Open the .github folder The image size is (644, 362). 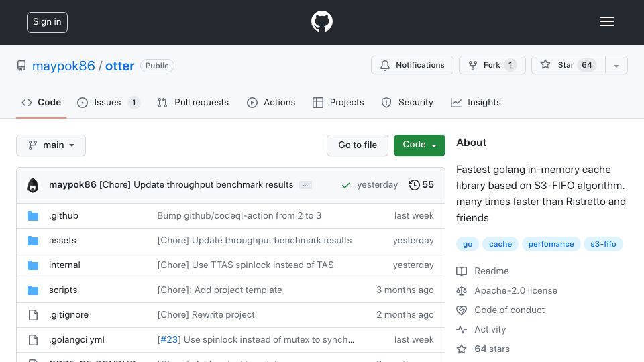point(64,215)
